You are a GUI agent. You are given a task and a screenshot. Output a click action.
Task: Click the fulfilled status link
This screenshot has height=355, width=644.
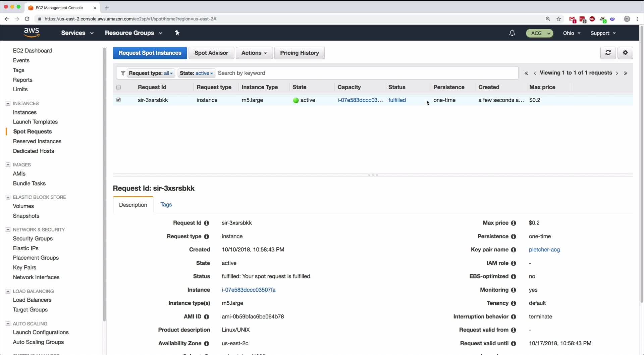[397, 100]
